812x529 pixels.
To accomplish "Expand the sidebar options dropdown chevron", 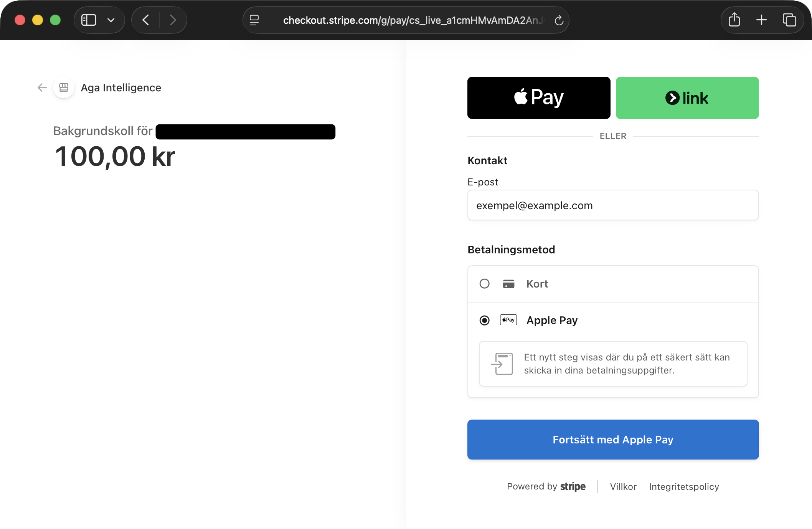I will (111, 20).
